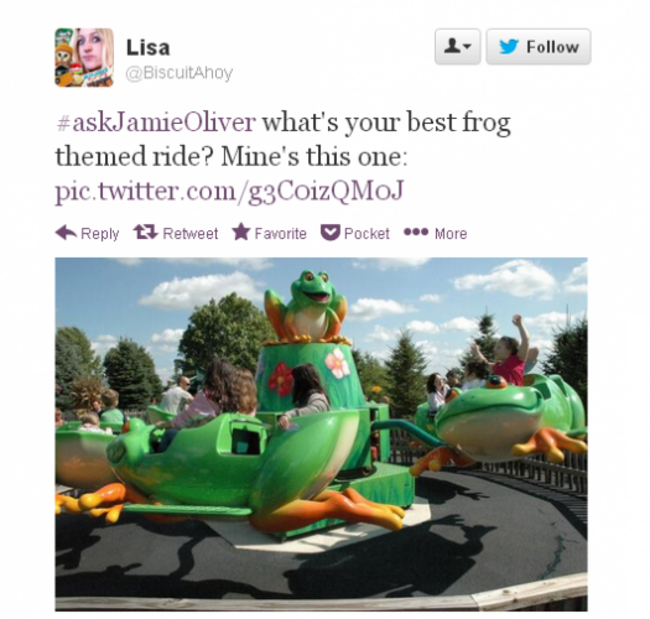This screenshot has height=619, width=650.
Task: Click the person silhouette icon
Action: point(452,46)
